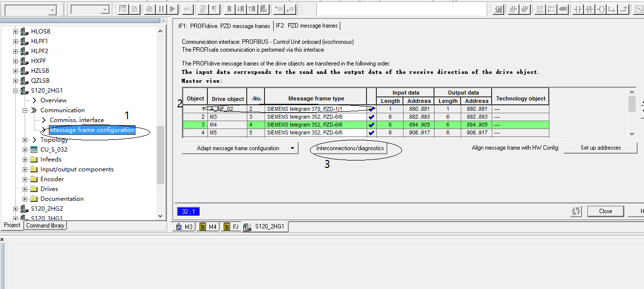644x289 pixels.
Task: Click the pause toolbar icon
Action: coord(161,9)
